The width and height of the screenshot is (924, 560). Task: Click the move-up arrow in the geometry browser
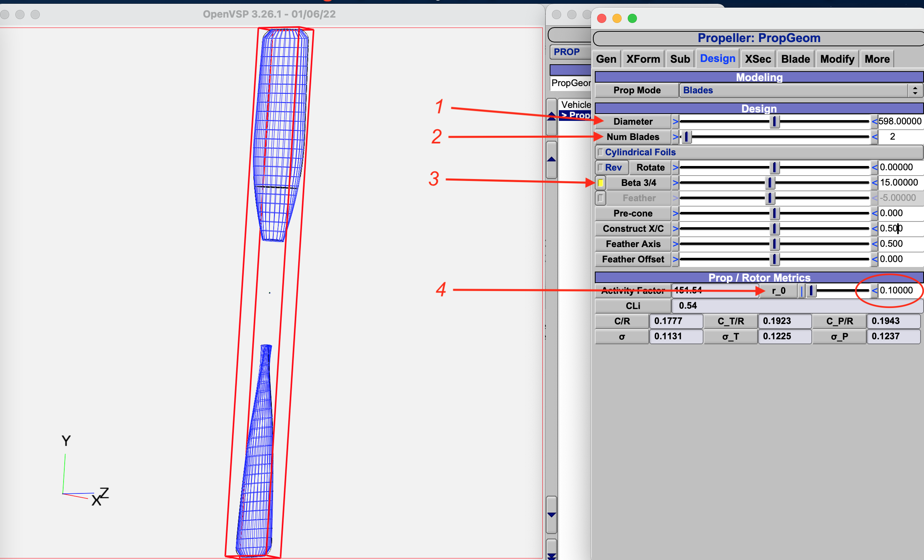click(552, 160)
